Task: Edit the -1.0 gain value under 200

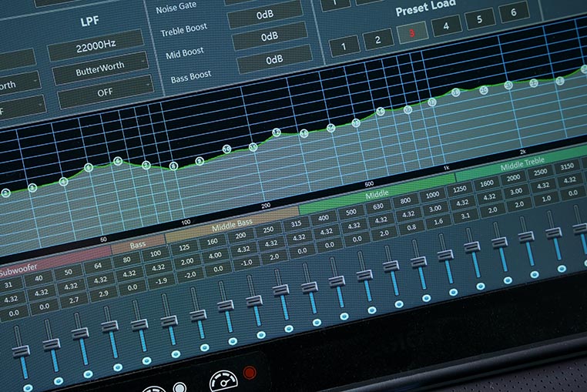Action: [x=246, y=263]
